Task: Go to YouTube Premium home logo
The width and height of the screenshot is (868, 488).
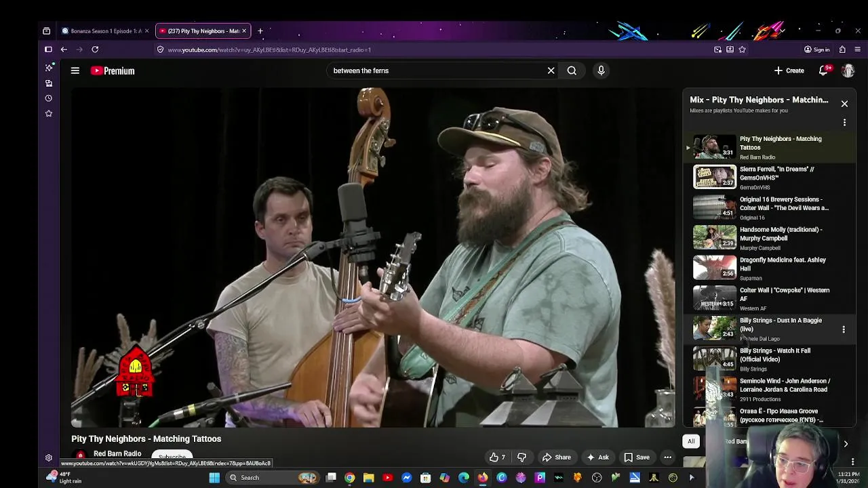Action: coord(113,70)
